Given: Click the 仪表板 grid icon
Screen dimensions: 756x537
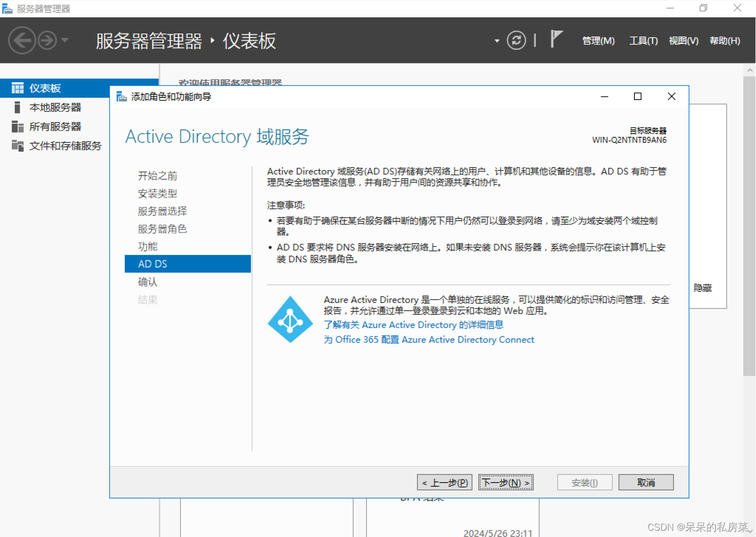Looking at the screenshot, I should tap(18, 88).
